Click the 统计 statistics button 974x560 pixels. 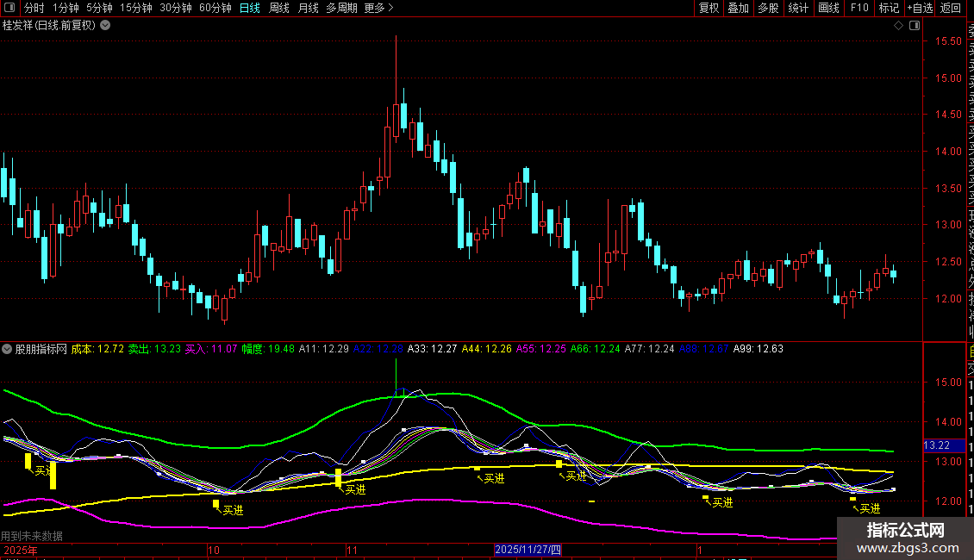tap(798, 8)
